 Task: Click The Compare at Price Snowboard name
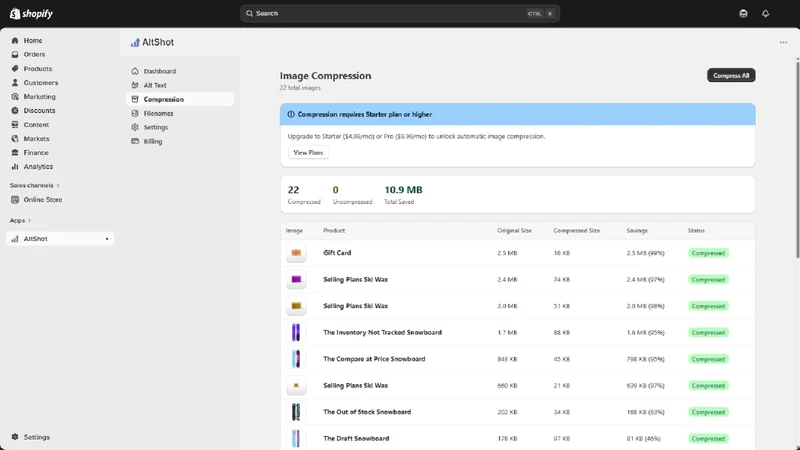374,359
